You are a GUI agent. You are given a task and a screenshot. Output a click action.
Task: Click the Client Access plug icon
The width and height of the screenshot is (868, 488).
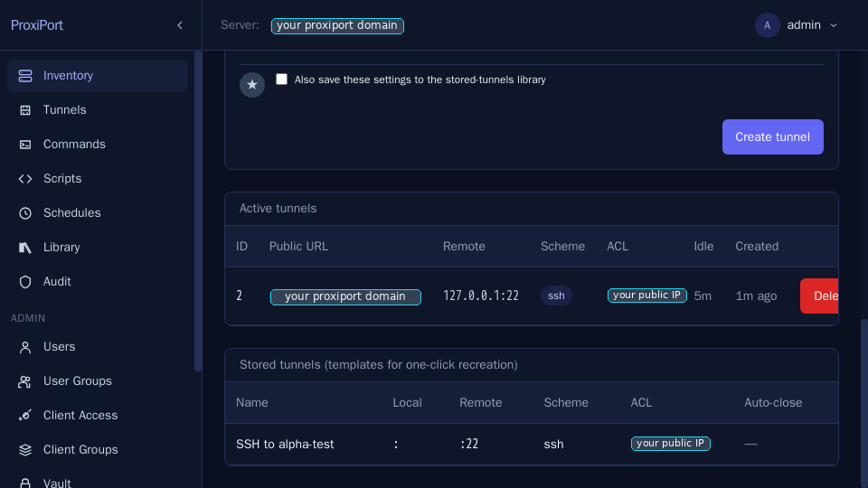pos(25,416)
